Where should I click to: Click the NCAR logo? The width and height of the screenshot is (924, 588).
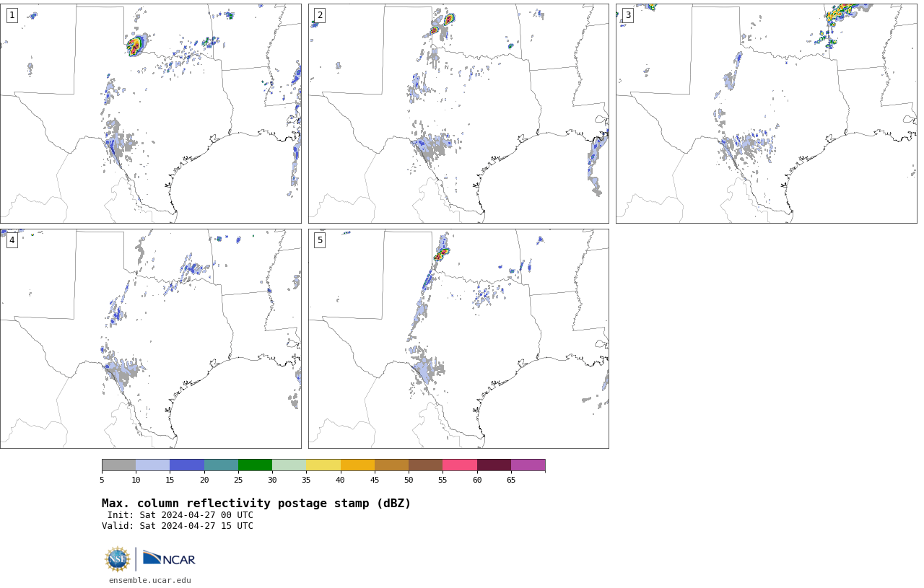pos(169,558)
